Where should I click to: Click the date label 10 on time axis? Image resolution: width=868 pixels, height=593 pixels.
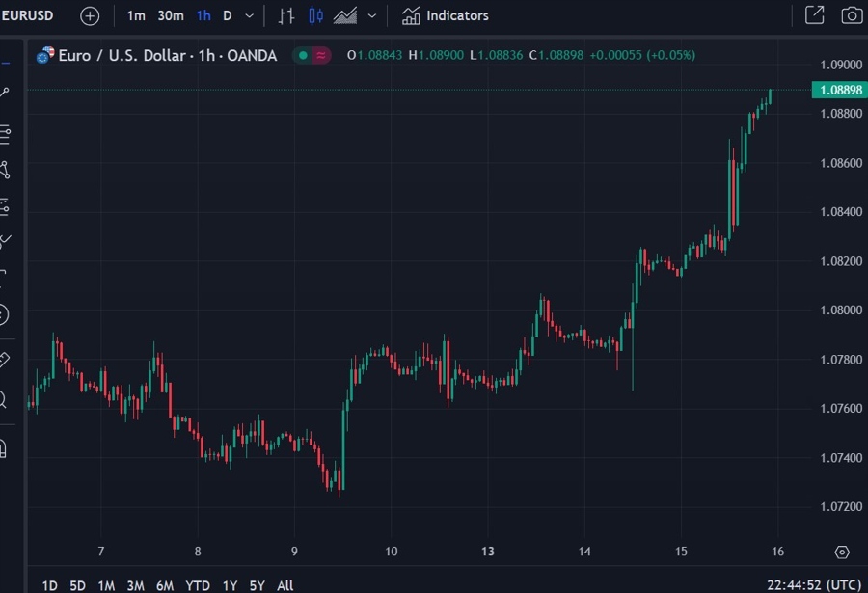pyautogui.click(x=391, y=552)
